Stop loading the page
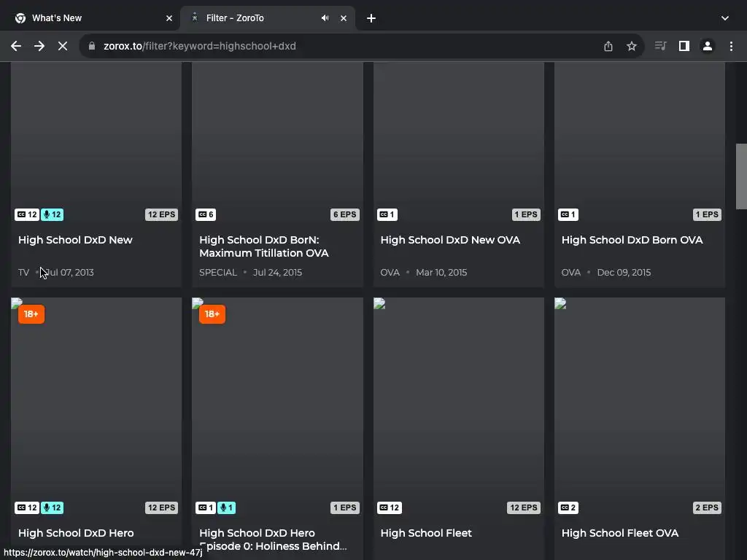 click(x=63, y=46)
